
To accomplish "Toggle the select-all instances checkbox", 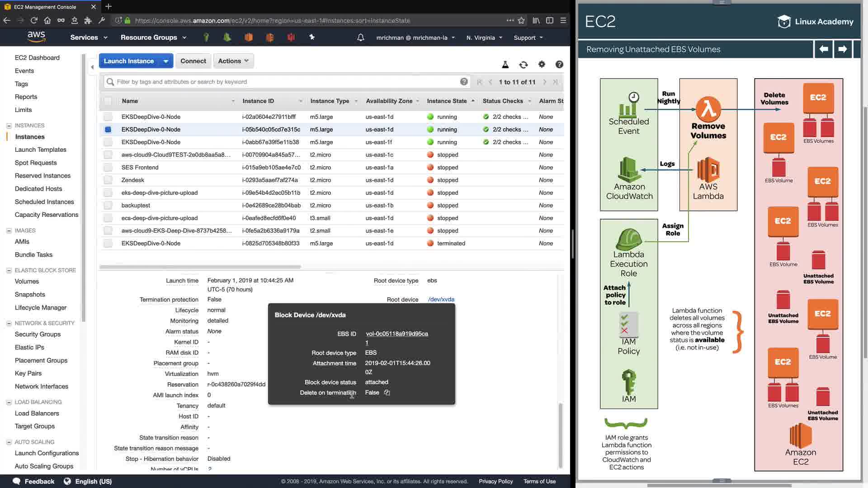I will click(x=108, y=101).
